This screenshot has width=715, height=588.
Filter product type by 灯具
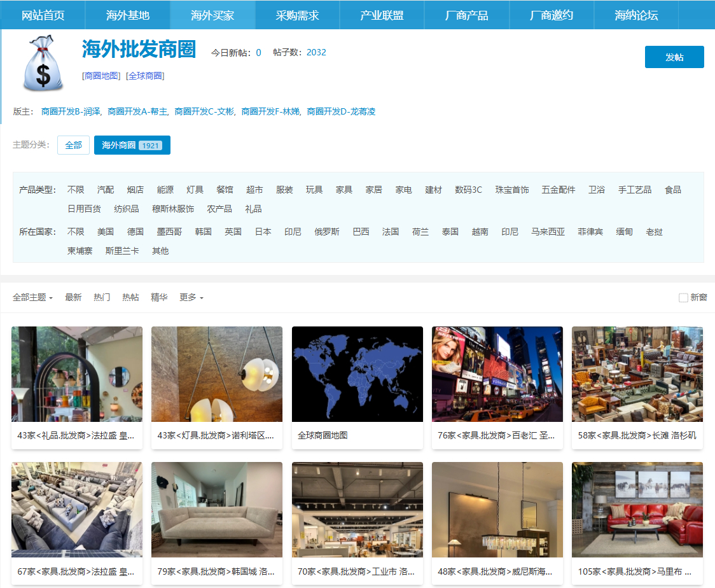[x=195, y=190]
